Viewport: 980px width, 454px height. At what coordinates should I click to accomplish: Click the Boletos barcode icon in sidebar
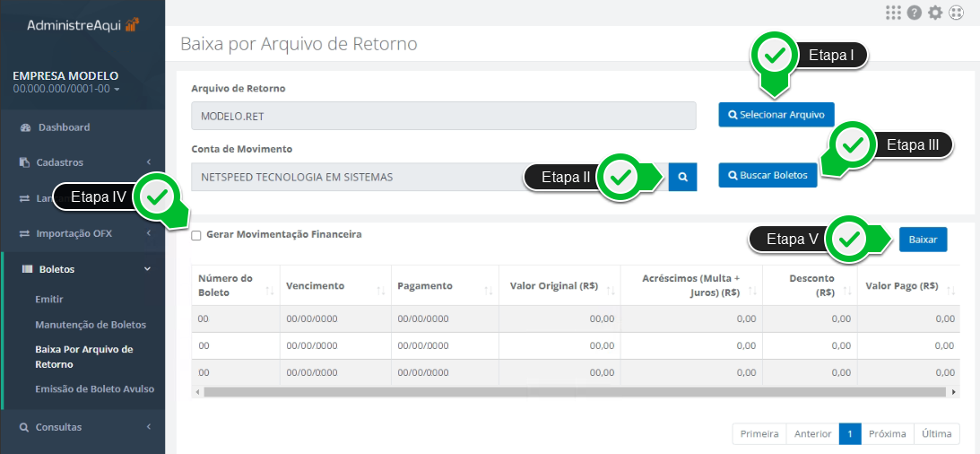point(27,269)
